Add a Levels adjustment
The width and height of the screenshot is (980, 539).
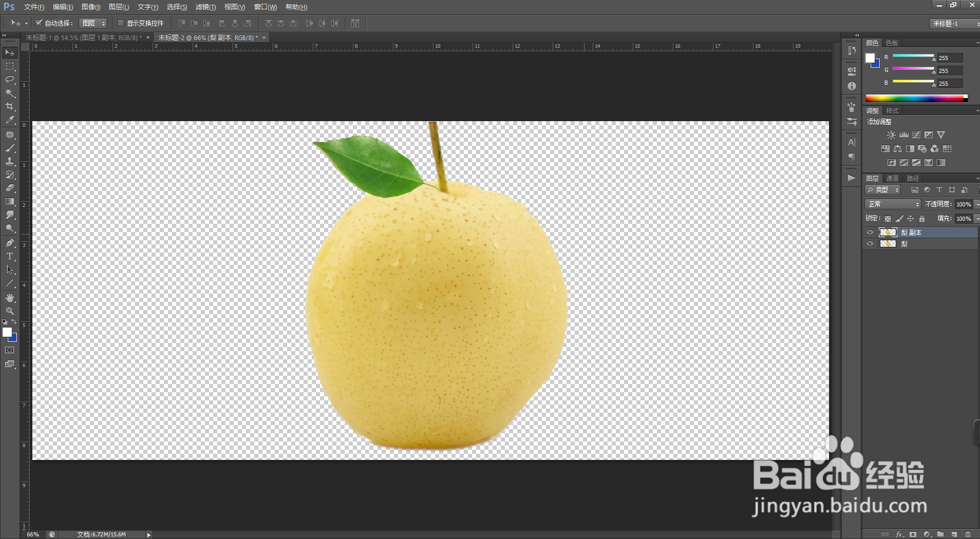click(x=904, y=135)
